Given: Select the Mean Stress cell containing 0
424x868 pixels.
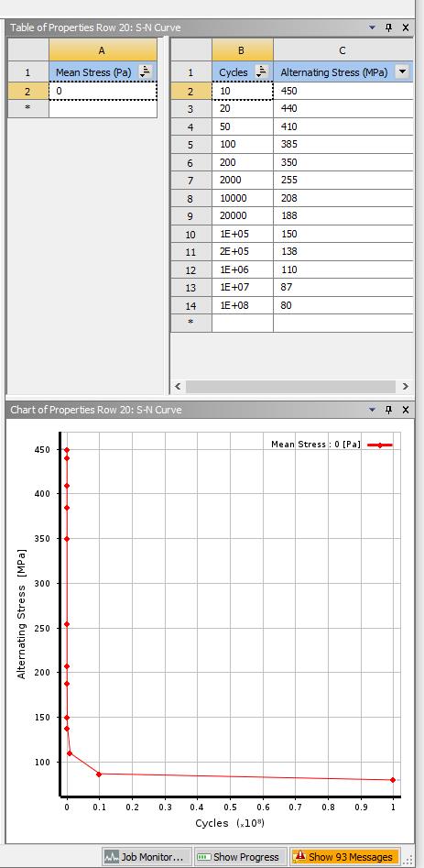Looking at the screenshot, I should coord(103,91).
